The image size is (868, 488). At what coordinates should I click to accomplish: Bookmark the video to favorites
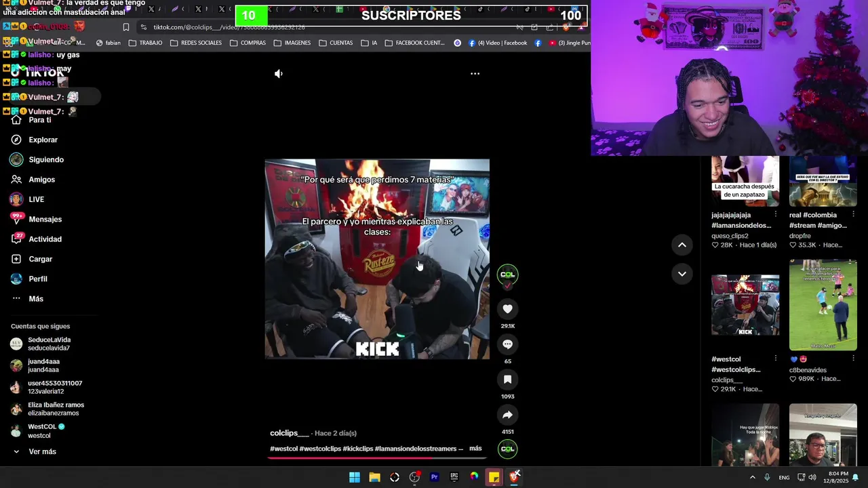507,380
